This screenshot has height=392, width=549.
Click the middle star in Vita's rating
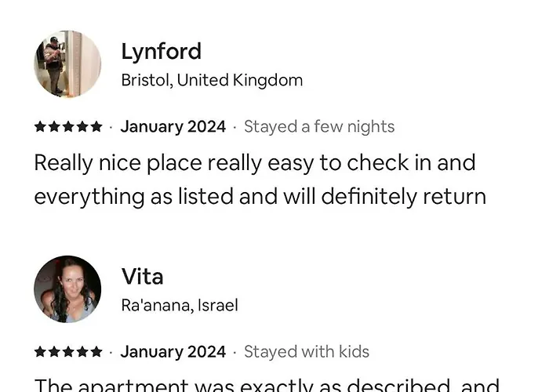click(x=68, y=352)
